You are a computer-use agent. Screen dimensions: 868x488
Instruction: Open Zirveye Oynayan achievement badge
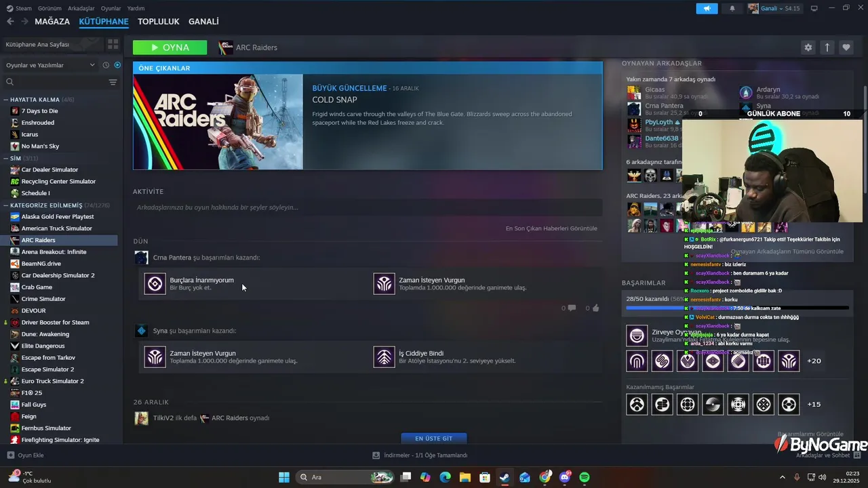click(637, 335)
